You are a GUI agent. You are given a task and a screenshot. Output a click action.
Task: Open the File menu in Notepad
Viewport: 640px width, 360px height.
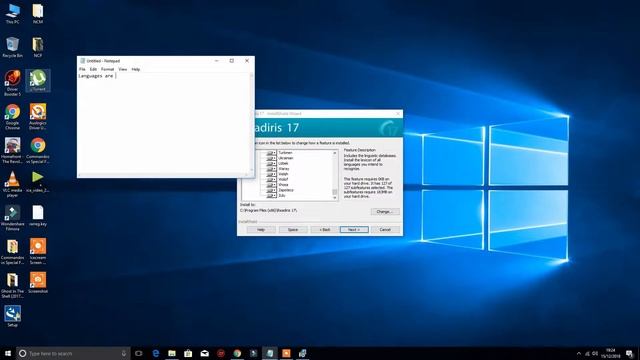(x=82, y=69)
